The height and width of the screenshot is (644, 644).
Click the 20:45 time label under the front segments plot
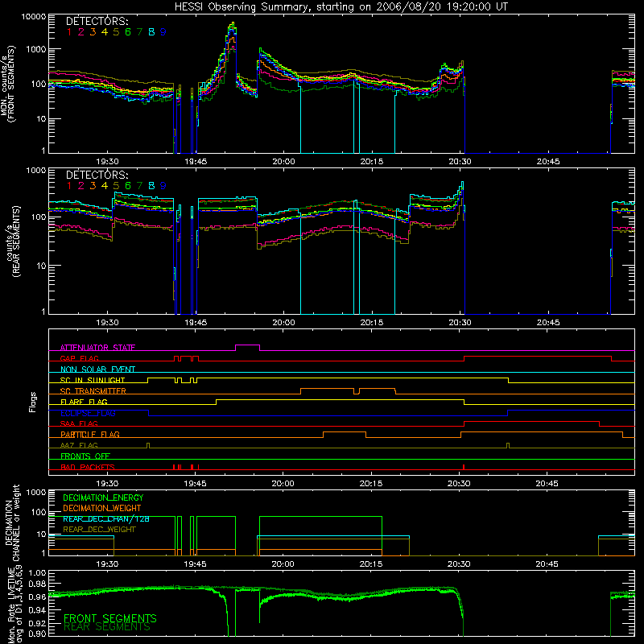click(x=548, y=162)
